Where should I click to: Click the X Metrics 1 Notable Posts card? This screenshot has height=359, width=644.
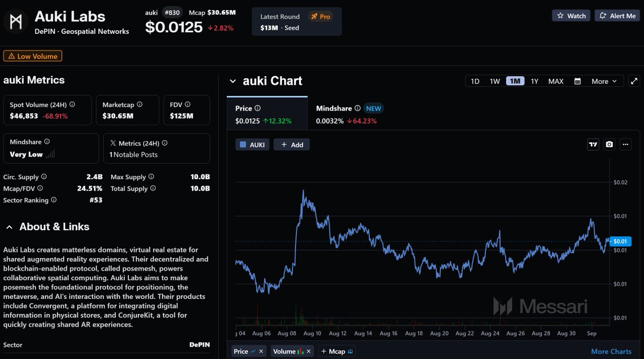coord(156,149)
